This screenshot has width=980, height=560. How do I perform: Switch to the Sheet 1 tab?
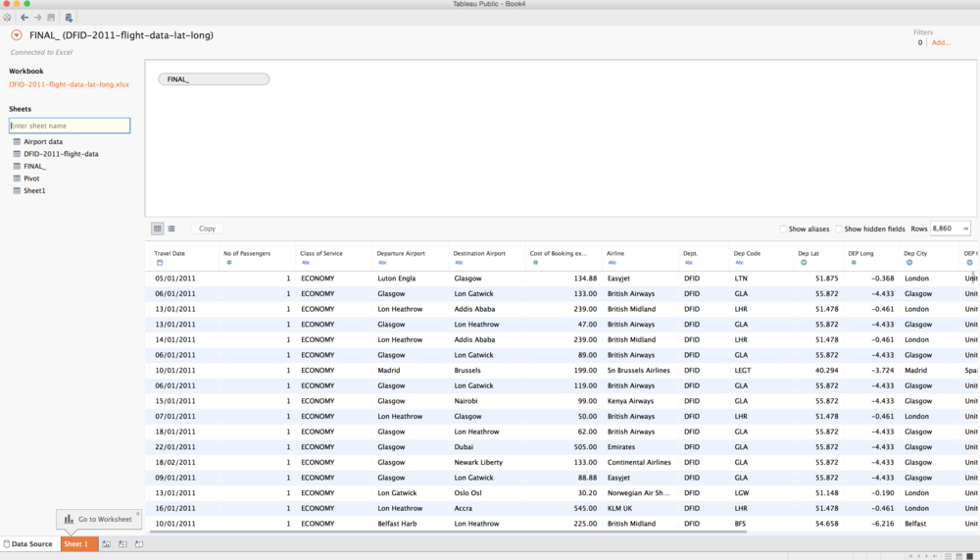(x=79, y=543)
